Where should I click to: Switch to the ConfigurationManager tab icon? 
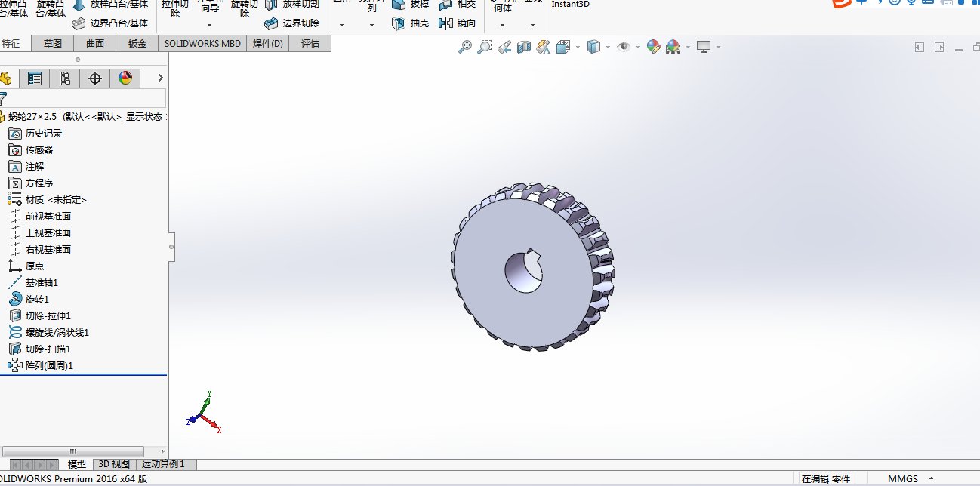(65, 78)
